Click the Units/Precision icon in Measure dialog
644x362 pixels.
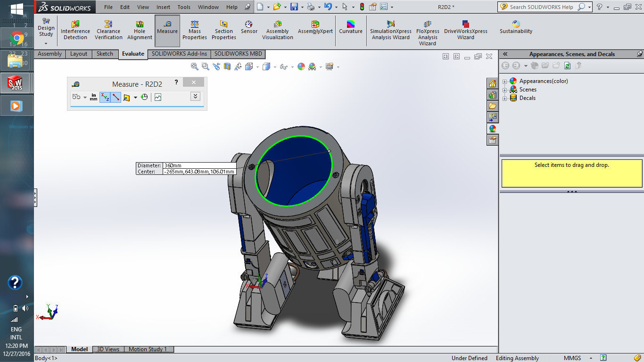click(x=93, y=97)
